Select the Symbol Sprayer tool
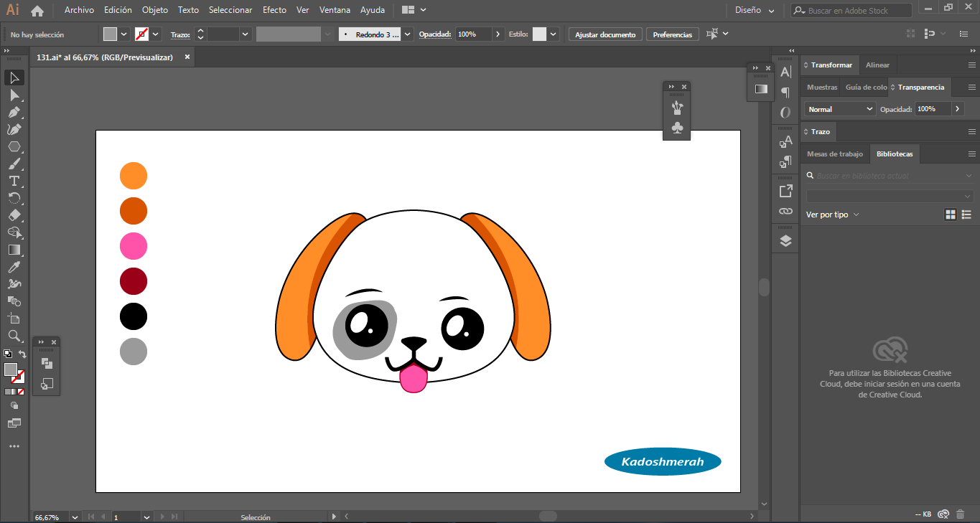Image resolution: width=980 pixels, height=523 pixels. pos(14,284)
